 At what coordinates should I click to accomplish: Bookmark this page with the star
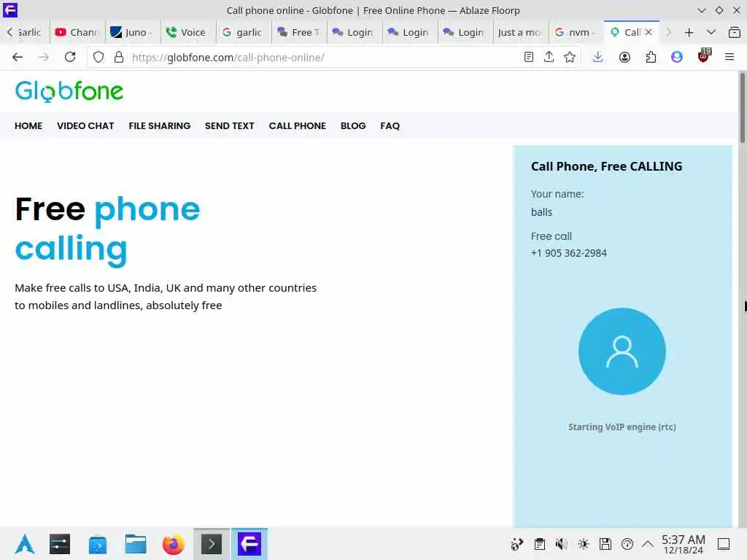[569, 57]
